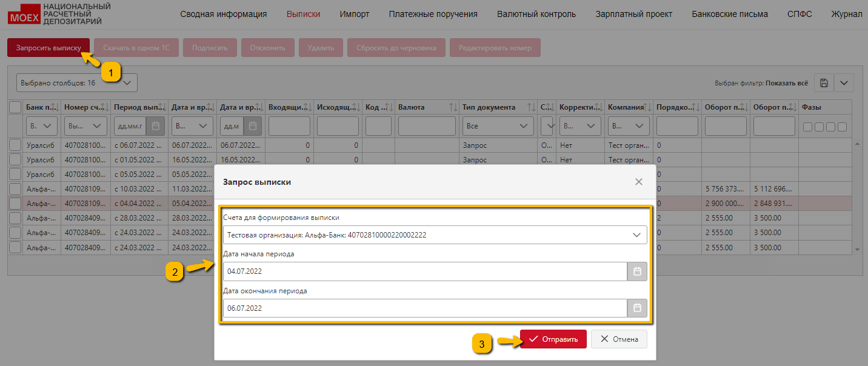Click the Удалить button
This screenshot has width=868, height=366.
pos(321,48)
